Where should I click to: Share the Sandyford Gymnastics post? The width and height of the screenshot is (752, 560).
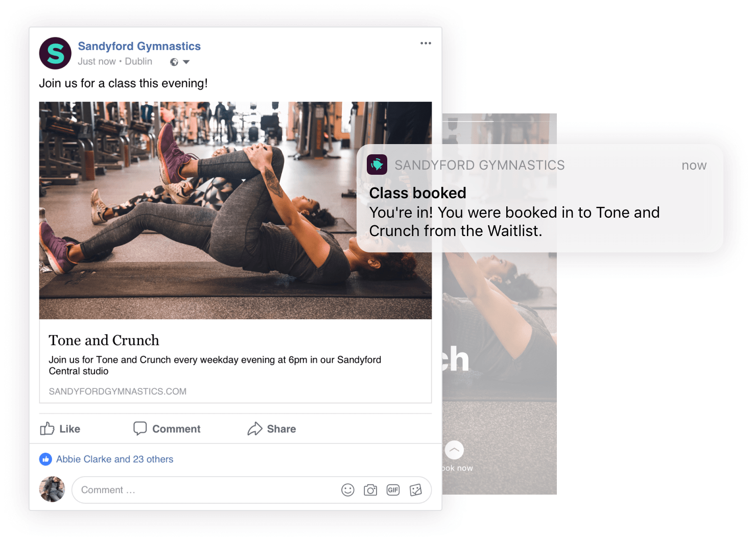pos(272,429)
